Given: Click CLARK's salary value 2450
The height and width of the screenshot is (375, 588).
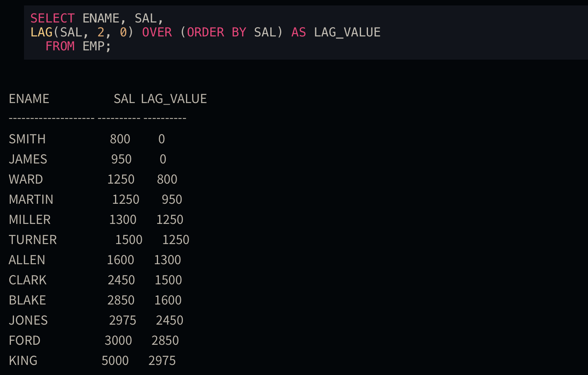Looking at the screenshot, I should pos(121,280).
